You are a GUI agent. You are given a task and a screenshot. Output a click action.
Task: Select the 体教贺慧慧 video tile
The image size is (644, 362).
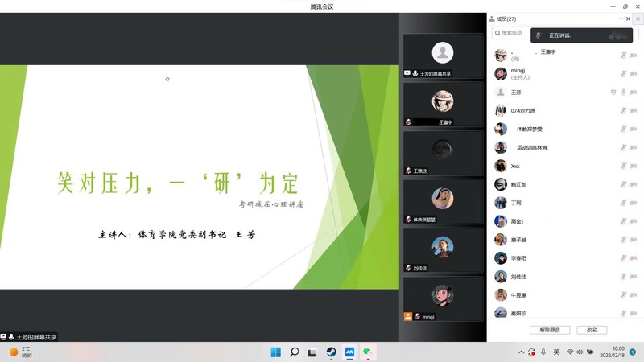click(443, 200)
